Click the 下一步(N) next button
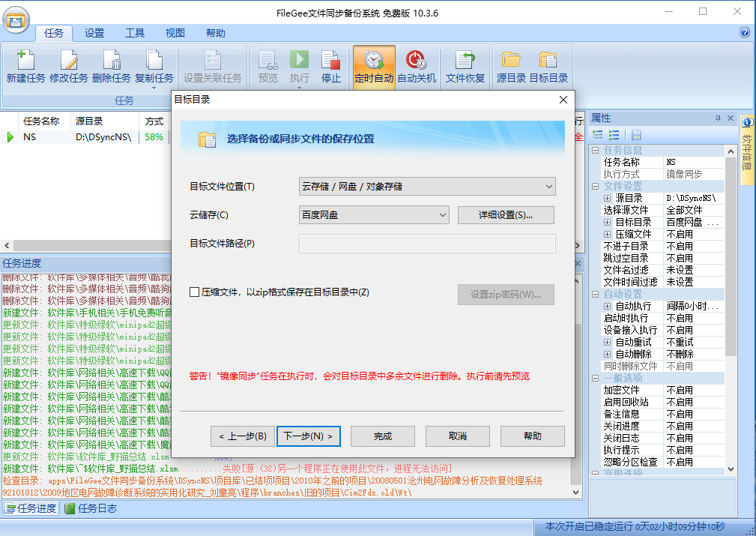Screen dimensions: 756x536 pyautogui.click(x=309, y=436)
